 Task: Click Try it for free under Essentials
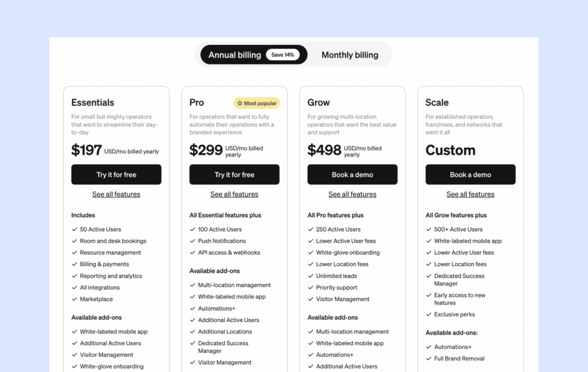click(116, 174)
